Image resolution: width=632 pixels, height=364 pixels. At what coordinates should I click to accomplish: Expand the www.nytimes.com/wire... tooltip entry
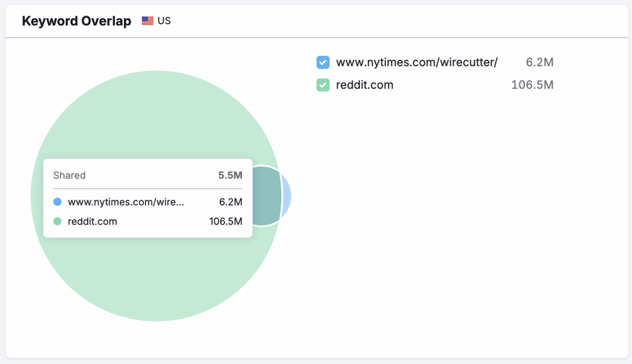coord(126,202)
